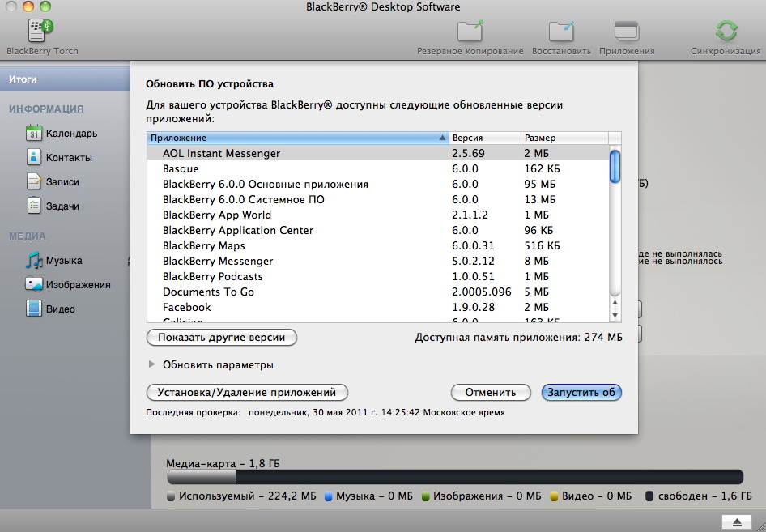Click the Доступная память приложения text
Viewport: 766px width, 532px height.
[x=519, y=338]
